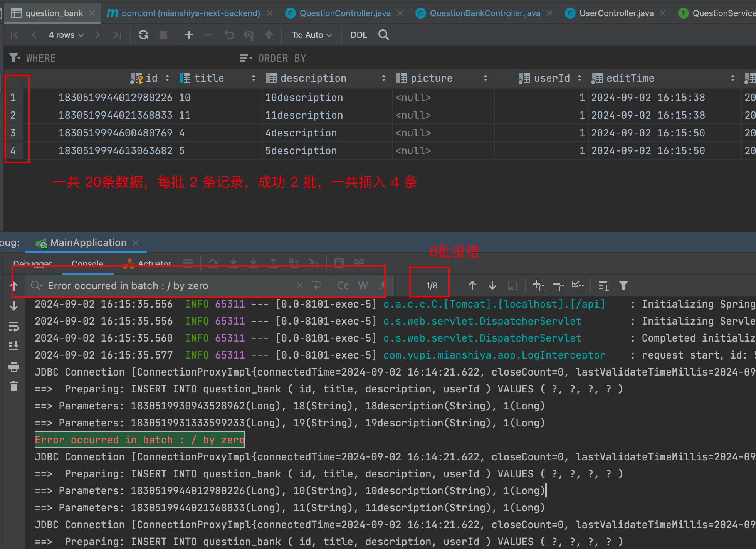Reload the table data
Screen dimensions: 756x549
point(143,35)
